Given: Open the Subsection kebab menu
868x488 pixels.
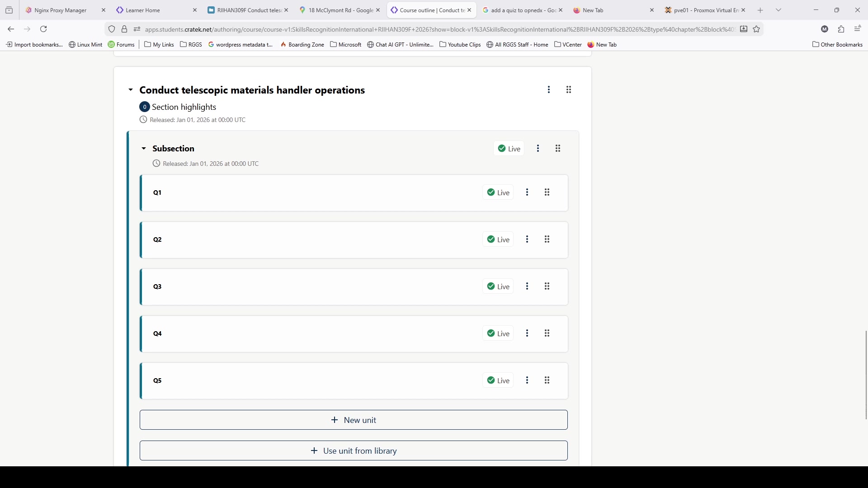Looking at the screenshot, I should point(538,149).
